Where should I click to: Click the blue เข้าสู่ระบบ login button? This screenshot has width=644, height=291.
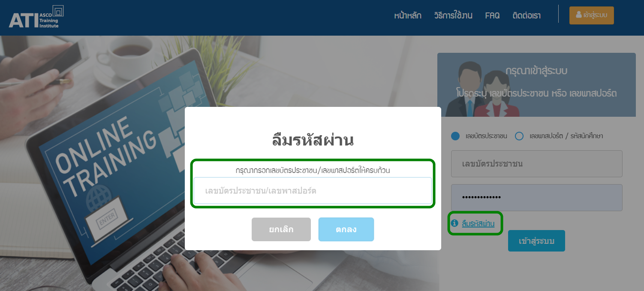(536, 241)
